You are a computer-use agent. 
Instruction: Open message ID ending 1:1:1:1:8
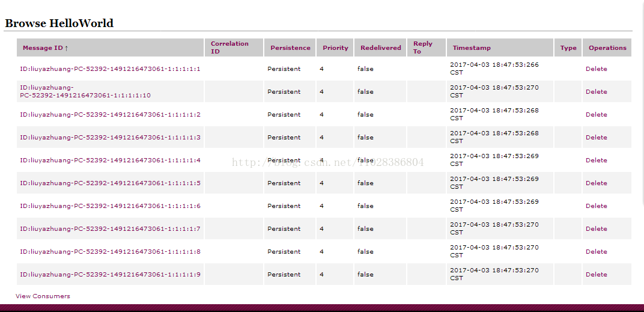tap(110, 251)
